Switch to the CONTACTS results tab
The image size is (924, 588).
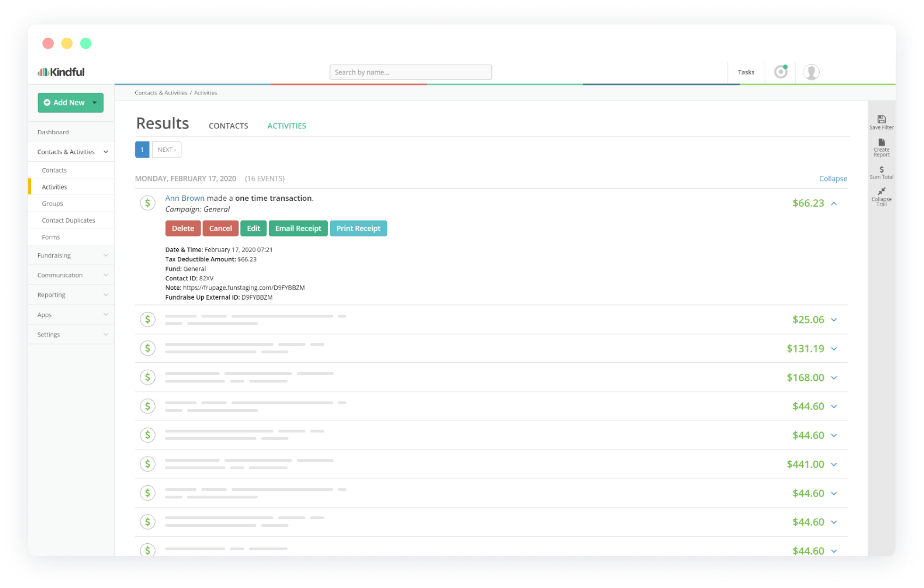[x=228, y=126]
